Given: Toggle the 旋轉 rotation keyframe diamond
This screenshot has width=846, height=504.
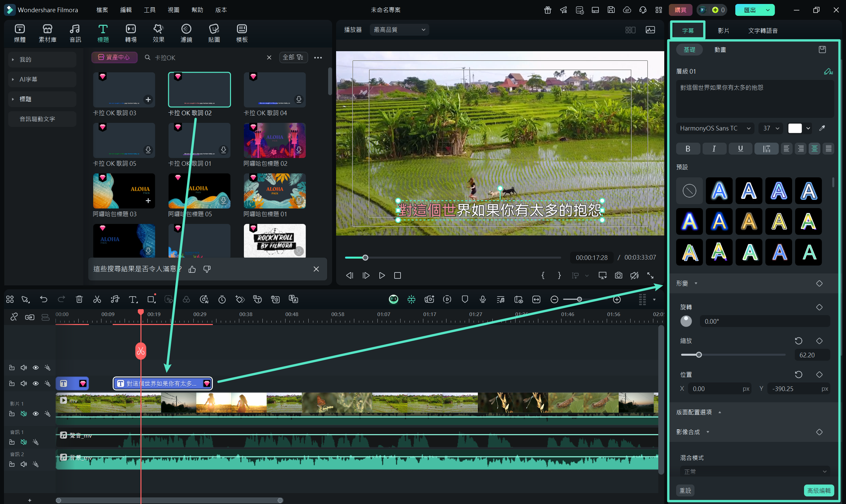Looking at the screenshot, I should pyautogui.click(x=820, y=307).
